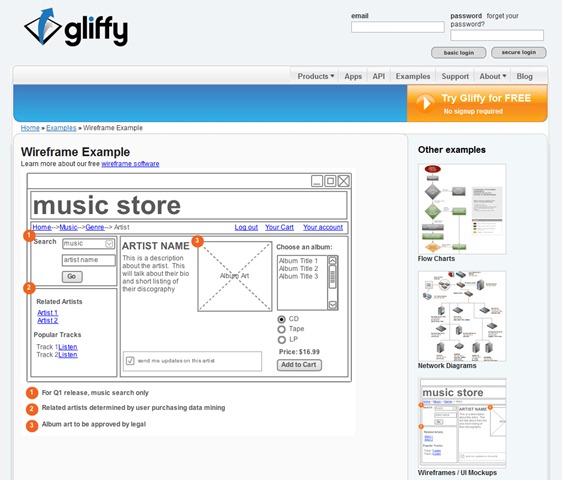Click the wireframe minimize window icon

click(x=317, y=181)
